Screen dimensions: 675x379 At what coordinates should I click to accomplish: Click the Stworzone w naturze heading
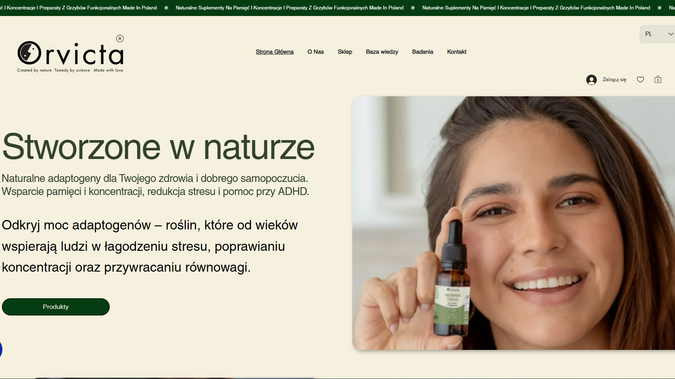tap(158, 147)
